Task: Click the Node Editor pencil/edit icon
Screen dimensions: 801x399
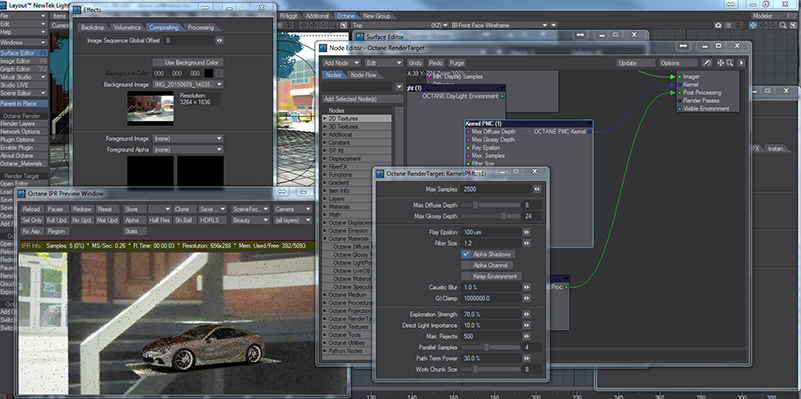Action: tap(706, 63)
